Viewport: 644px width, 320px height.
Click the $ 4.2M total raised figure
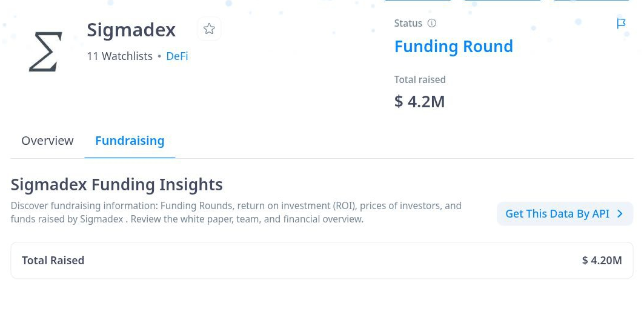point(419,101)
